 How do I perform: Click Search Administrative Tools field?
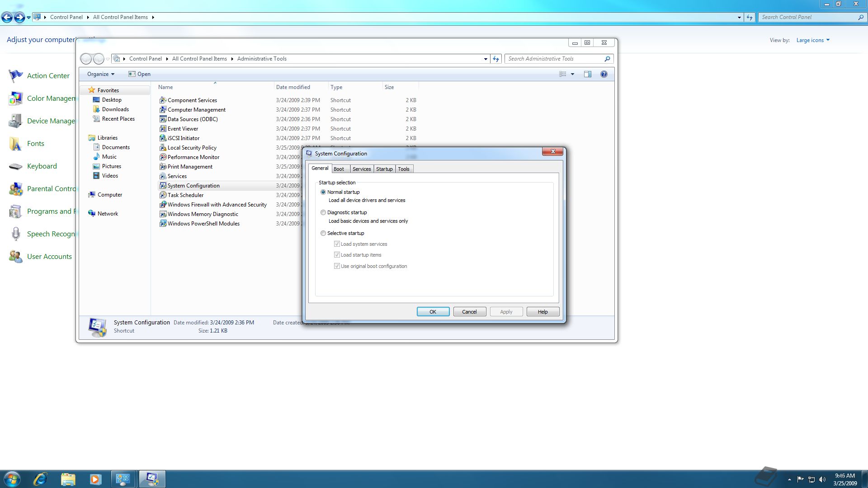point(555,59)
